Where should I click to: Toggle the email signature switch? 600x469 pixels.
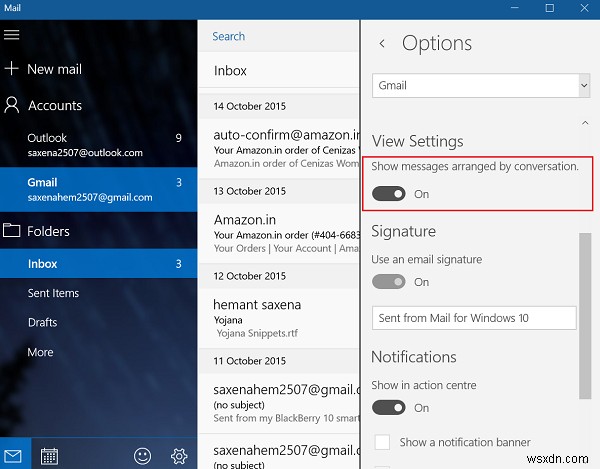click(x=388, y=282)
